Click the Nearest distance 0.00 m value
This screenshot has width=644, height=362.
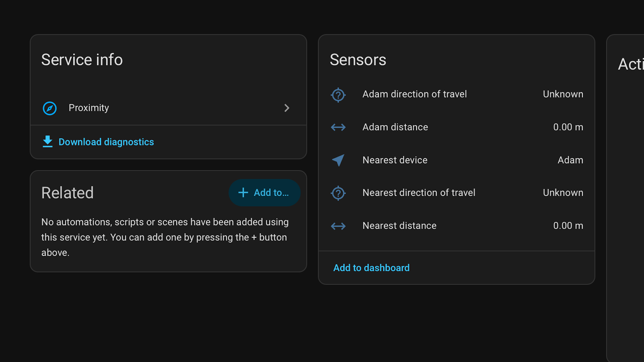pyautogui.click(x=568, y=226)
